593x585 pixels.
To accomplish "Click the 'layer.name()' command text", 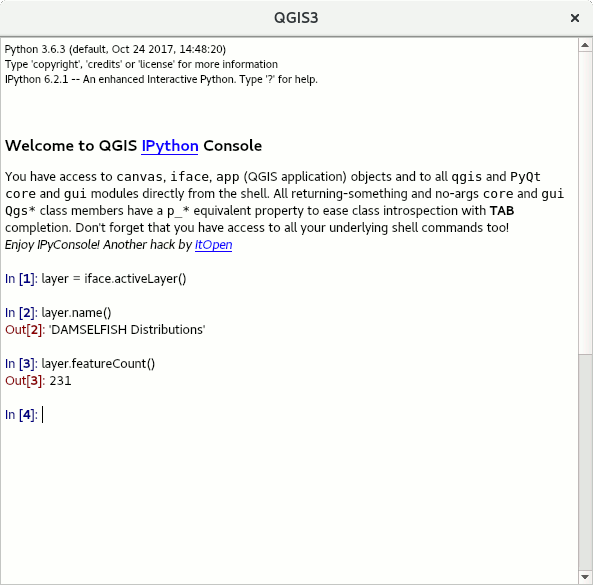I will pyautogui.click(x=76, y=313).
